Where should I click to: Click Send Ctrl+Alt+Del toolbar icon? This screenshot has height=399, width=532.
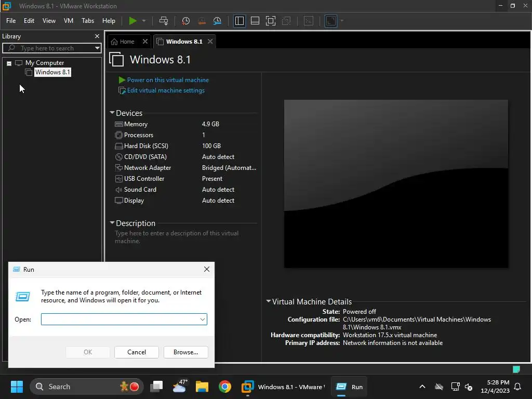164,21
